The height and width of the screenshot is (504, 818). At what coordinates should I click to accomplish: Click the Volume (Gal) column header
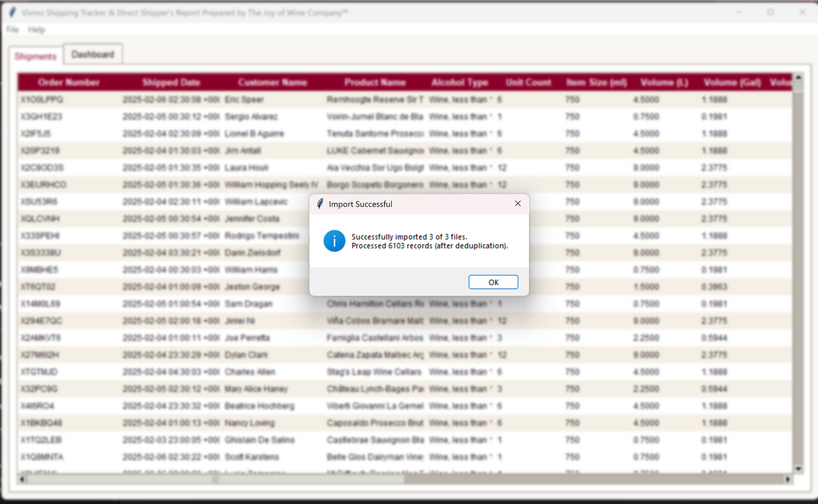[732, 82]
